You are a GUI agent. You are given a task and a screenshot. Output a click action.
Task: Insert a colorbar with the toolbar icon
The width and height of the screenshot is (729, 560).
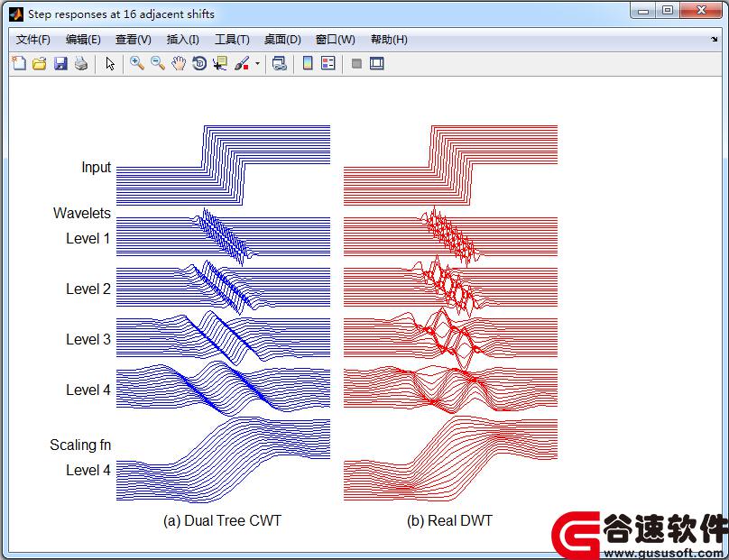click(x=308, y=63)
